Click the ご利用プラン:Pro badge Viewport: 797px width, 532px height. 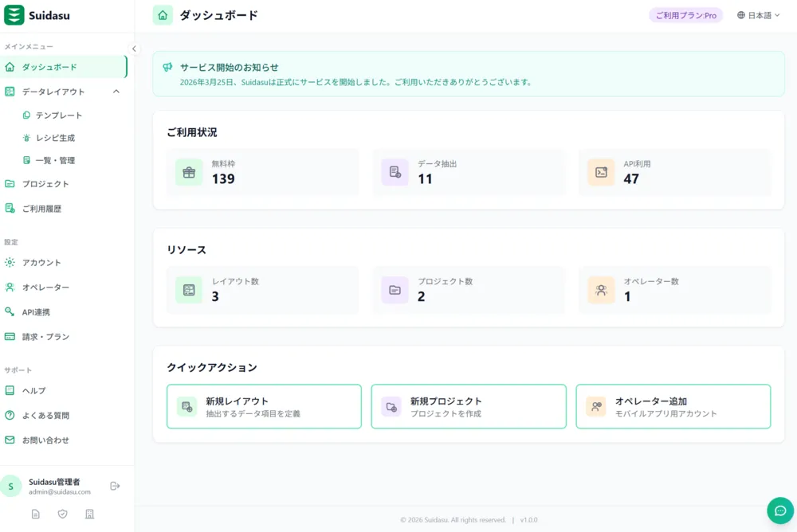tap(685, 15)
